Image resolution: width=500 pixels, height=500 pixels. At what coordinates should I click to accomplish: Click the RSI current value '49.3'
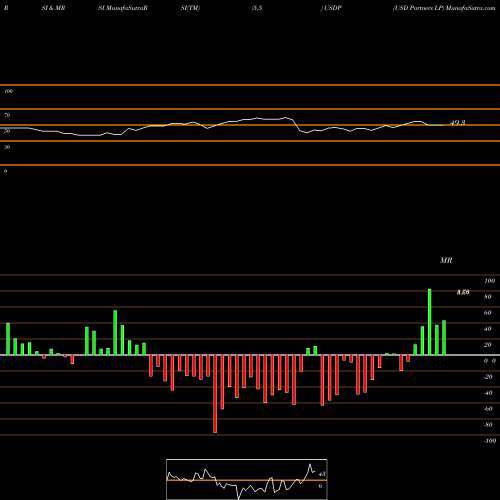[x=458, y=123]
